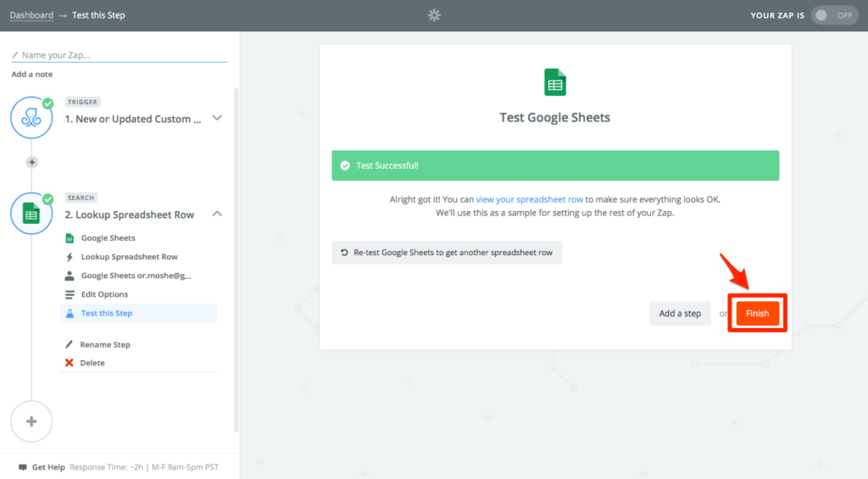Click the small plus between steps
This screenshot has width=868, height=479.
point(32,162)
